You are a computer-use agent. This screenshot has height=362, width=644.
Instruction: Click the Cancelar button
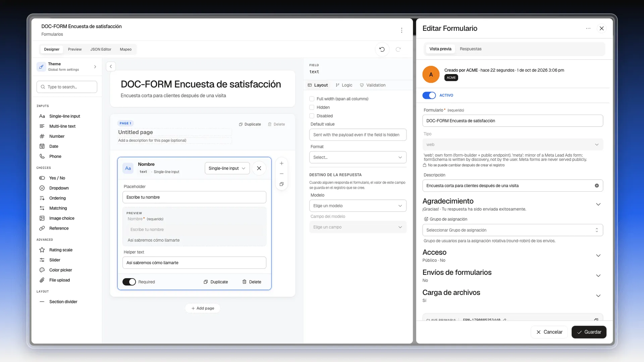pos(549,332)
